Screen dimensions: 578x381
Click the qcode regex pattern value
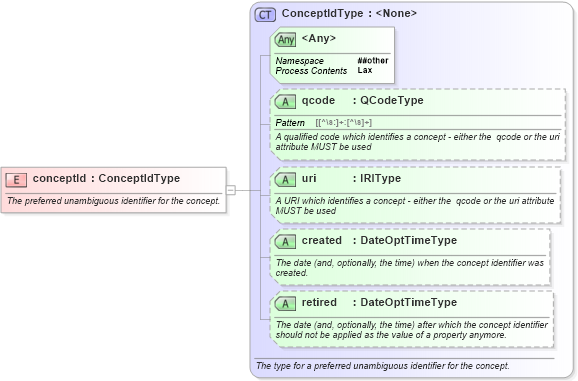pos(344,123)
